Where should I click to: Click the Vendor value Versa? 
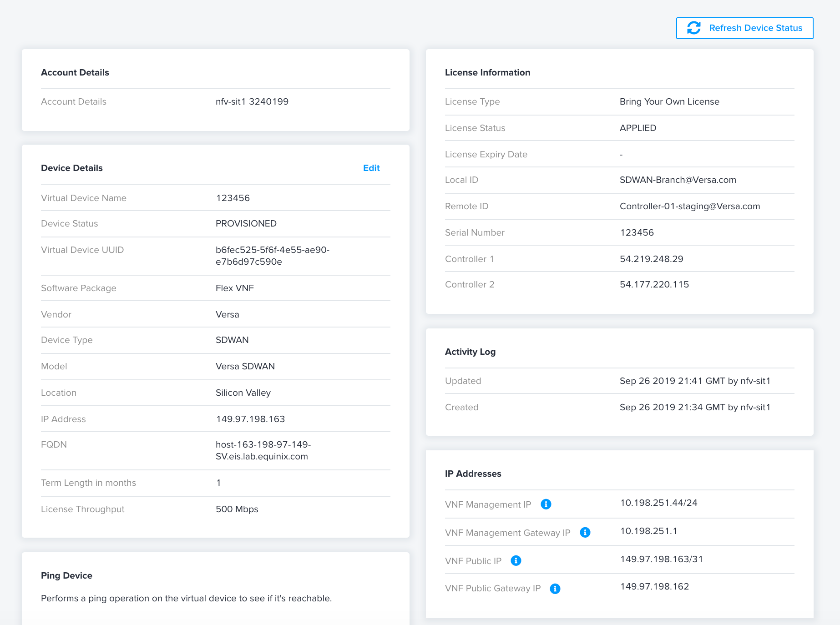(x=228, y=314)
